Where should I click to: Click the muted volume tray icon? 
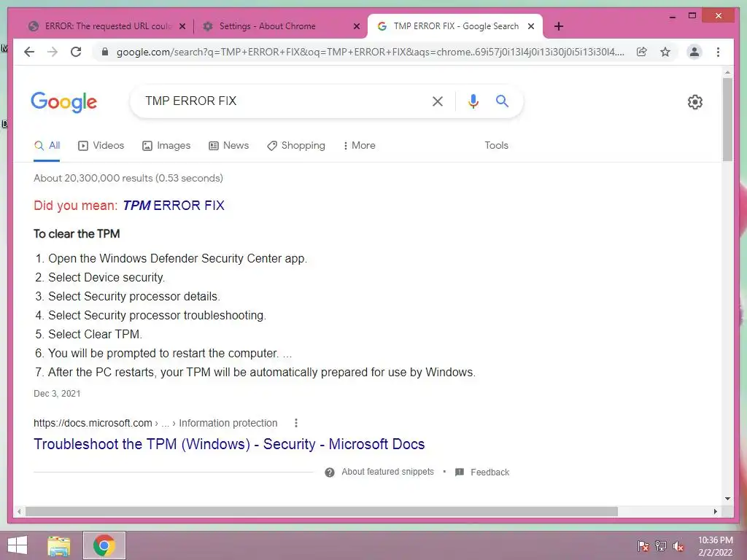coord(678,546)
